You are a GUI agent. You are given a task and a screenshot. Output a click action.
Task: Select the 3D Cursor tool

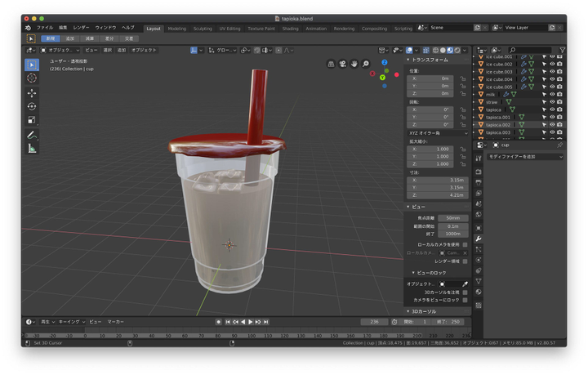point(32,78)
